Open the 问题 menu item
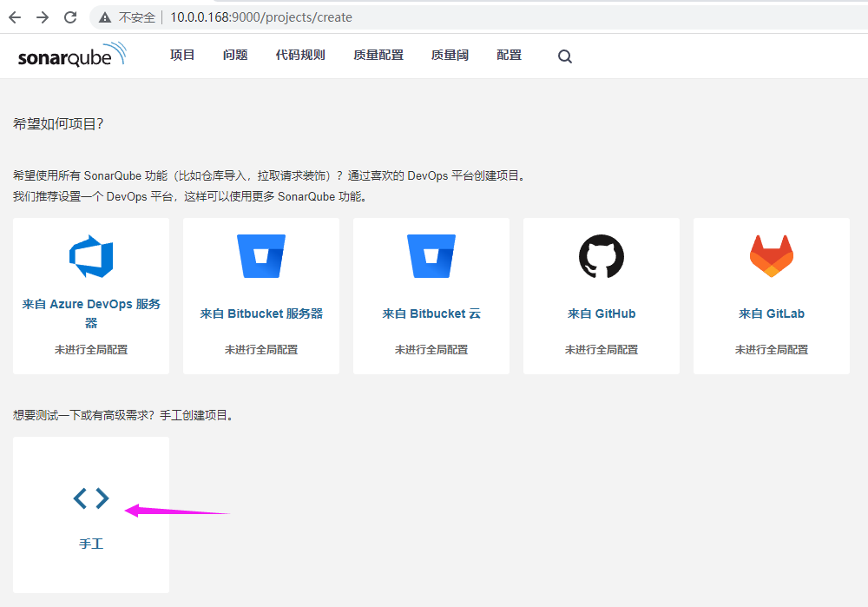The image size is (868, 607). pyautogui.click(x=235, y=55)
